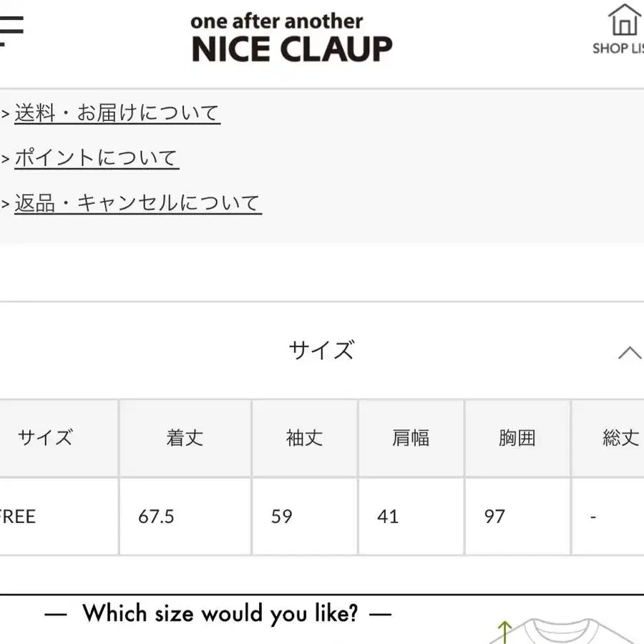644x644 pixels.
Task: Click the FREE size row label
Action: pyautogui.click(x=18, y=517)
